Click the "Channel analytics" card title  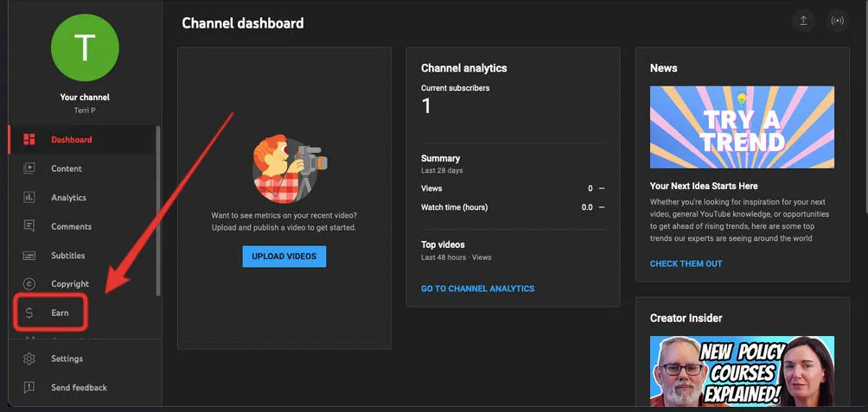[x=464, y=68]
